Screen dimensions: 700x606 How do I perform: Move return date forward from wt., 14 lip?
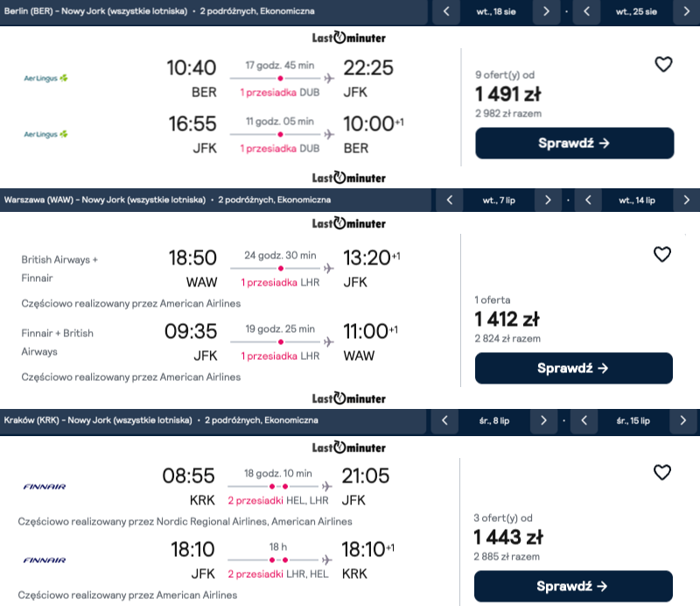coord(686,201)
